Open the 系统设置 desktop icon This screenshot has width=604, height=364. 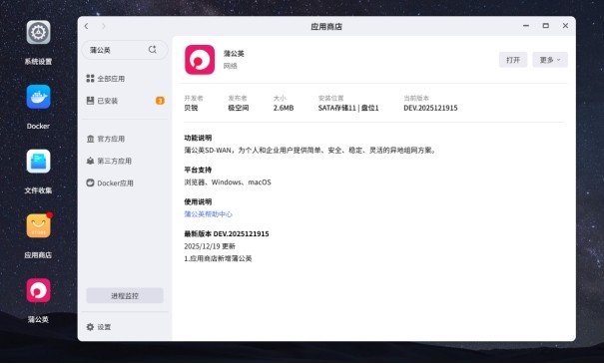(38, 32)
